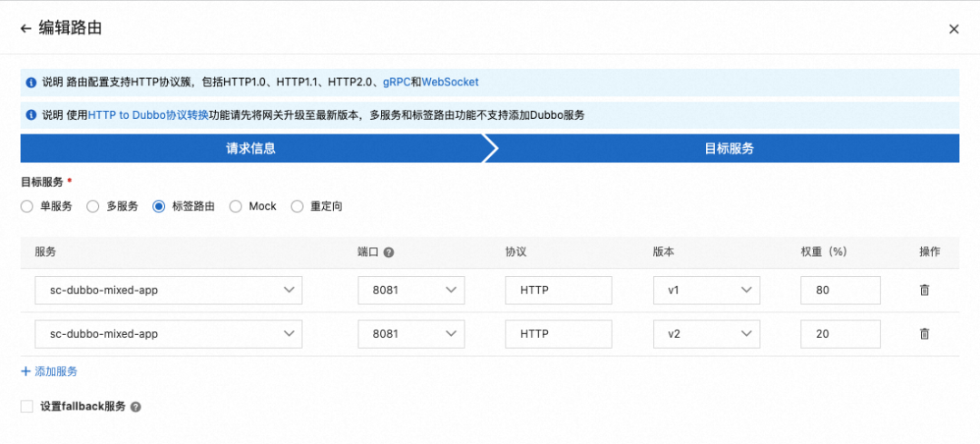This screenshot has height=444, width=980.
Task: Go back using the arrow beside 编辑路由
Action: pos(25,29)
